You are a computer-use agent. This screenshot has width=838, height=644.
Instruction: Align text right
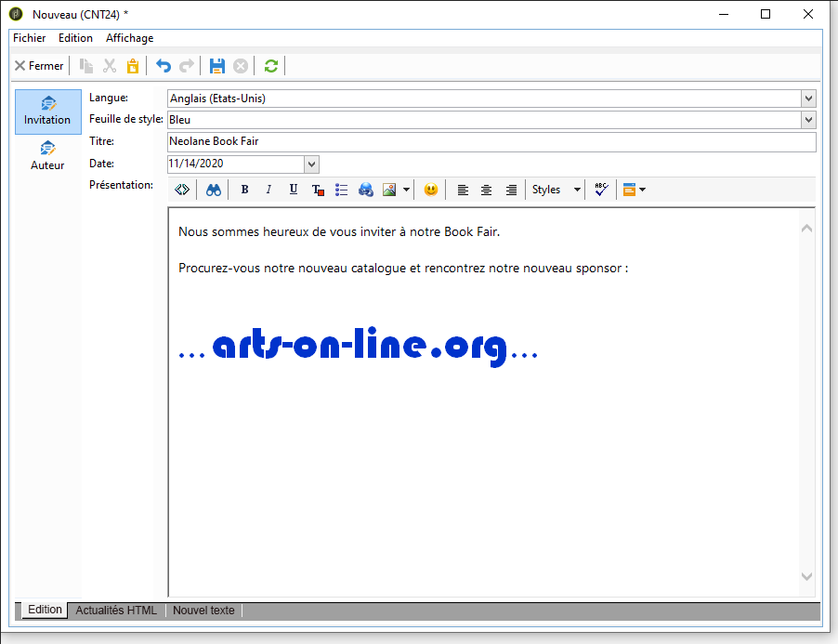(x=511, y=190)
